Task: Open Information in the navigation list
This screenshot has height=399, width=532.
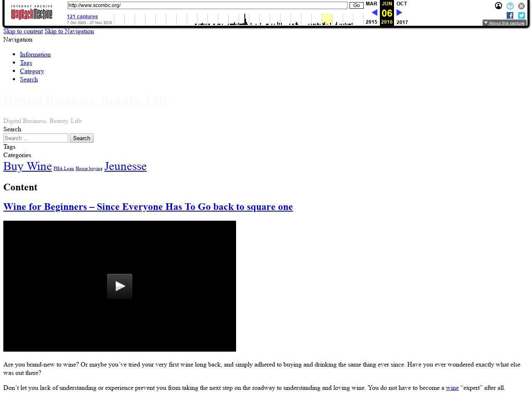Action: coord(35,54)
